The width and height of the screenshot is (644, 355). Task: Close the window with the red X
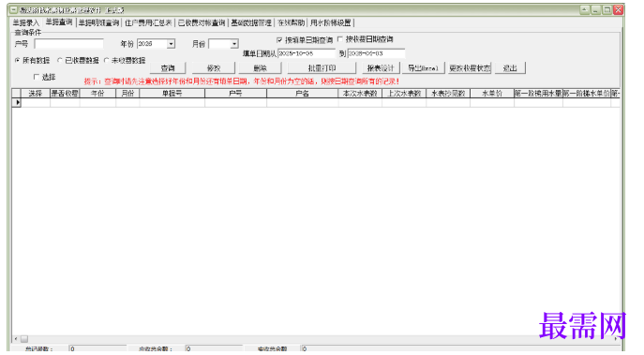point(618,10)
